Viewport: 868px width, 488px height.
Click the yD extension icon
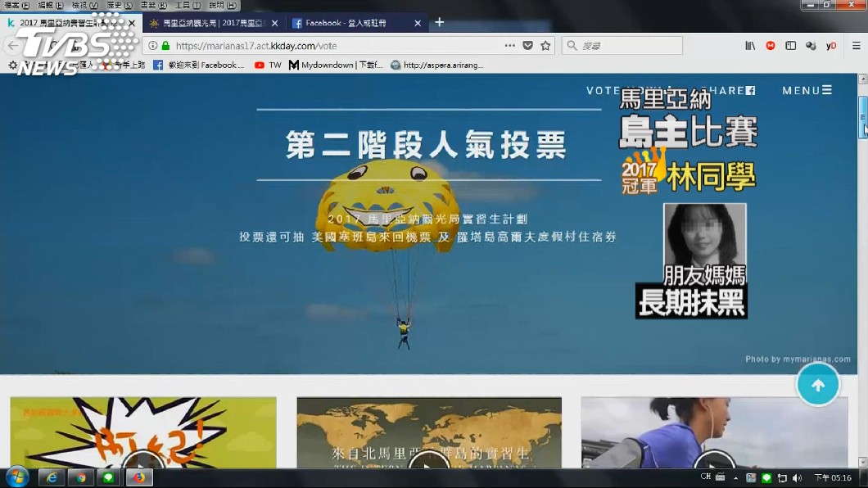[x=830, y=46]
